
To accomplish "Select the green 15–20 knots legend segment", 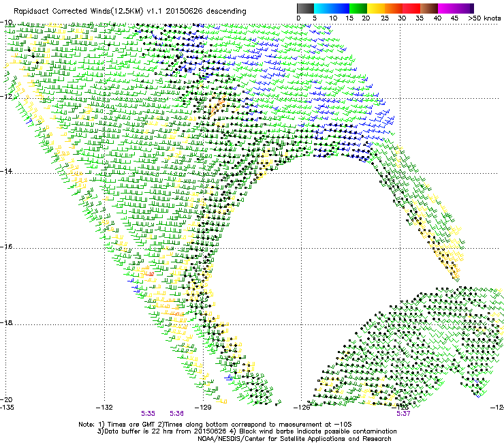I will 358,8.
